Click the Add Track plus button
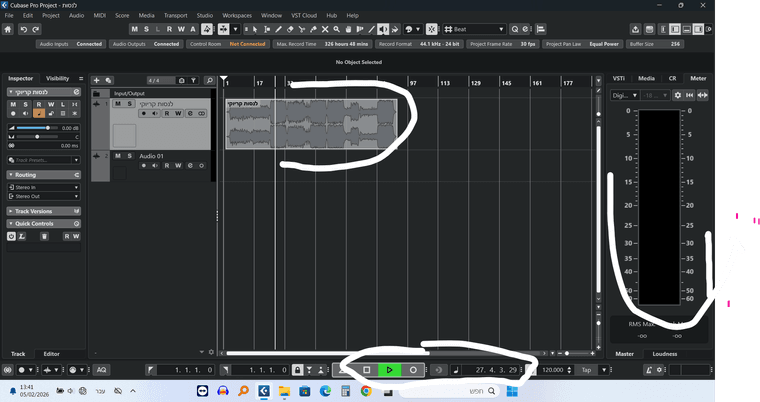This screenshot has height=402, width=760. click(x=97, y=79)
